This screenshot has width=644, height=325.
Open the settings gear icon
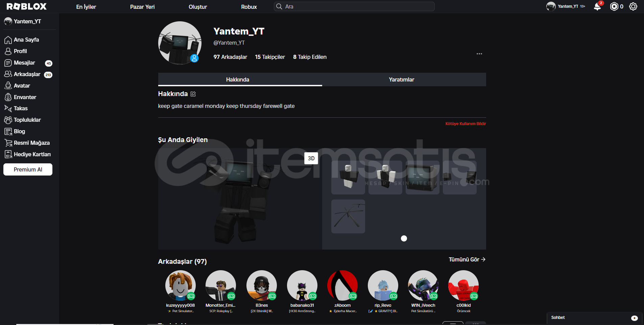pos(633,6)
